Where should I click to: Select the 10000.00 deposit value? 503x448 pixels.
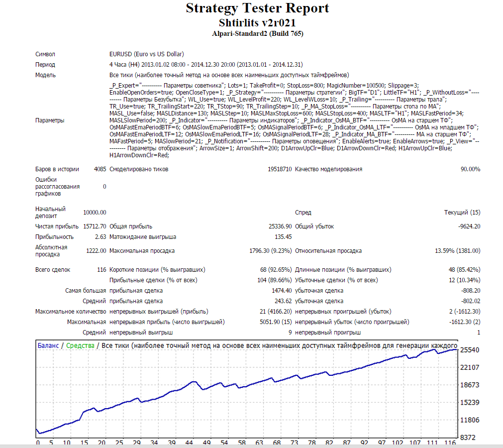95,213
